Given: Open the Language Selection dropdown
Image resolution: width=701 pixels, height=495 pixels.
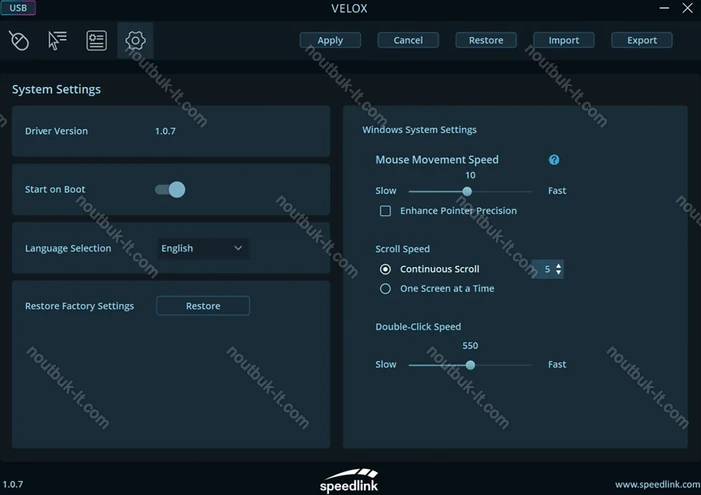Looking at the screenshot, I should (x=203, y=248).
